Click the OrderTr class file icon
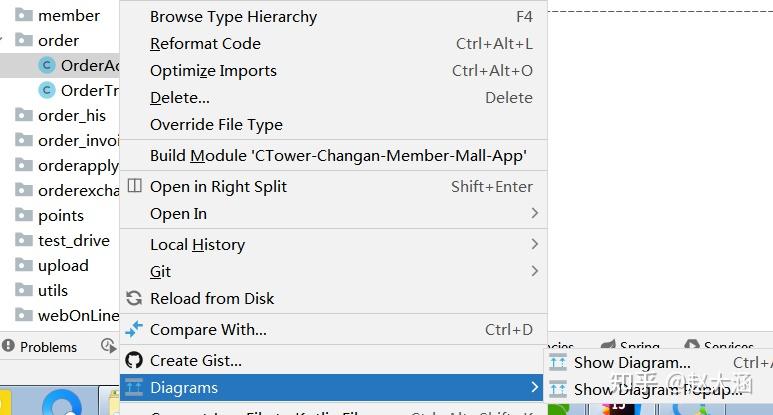773x415 pixels. tap(46, 90)
